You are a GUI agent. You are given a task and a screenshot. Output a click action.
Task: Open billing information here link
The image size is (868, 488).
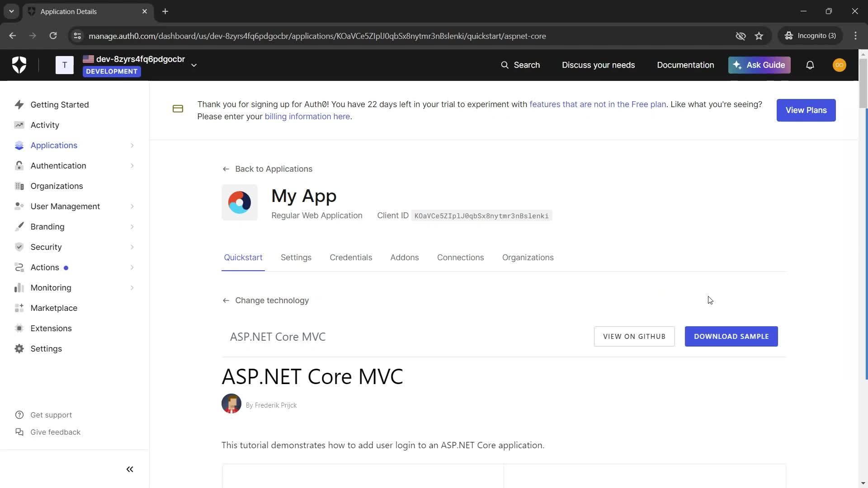click(x=307, y=117)
